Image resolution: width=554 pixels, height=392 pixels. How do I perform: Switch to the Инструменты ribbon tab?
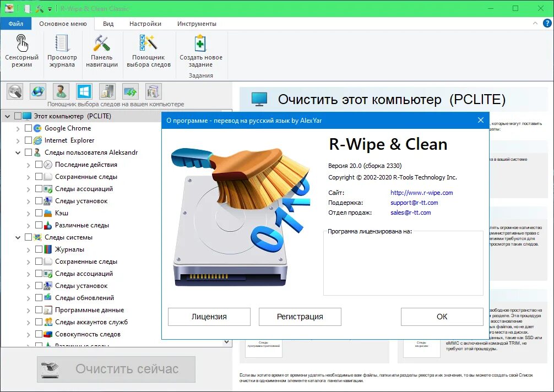point(195,24)
